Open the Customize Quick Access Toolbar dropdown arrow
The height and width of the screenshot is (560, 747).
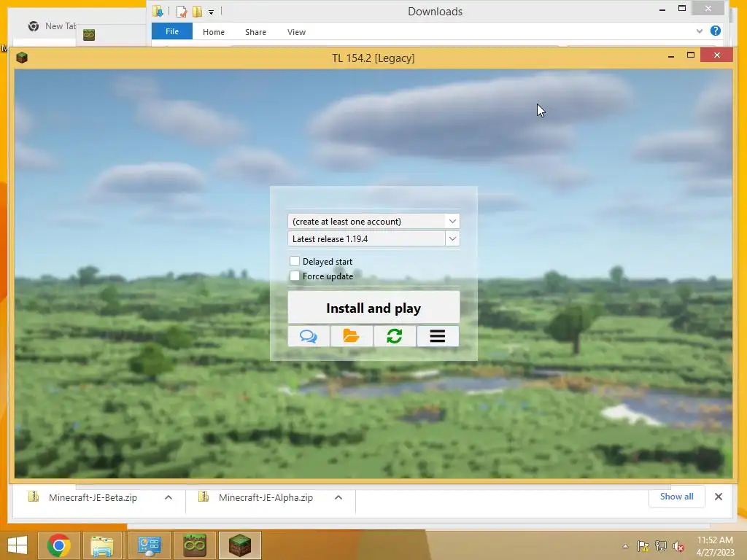pos(211,12)
